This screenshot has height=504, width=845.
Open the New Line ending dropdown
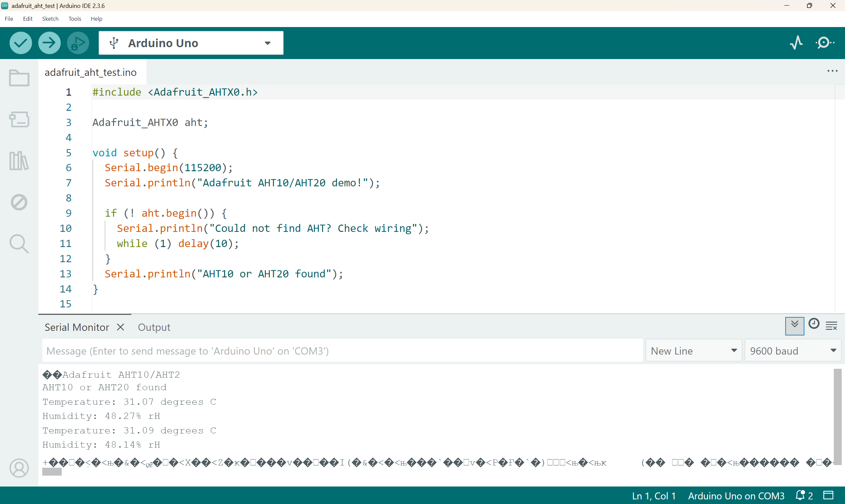point(693,351)
